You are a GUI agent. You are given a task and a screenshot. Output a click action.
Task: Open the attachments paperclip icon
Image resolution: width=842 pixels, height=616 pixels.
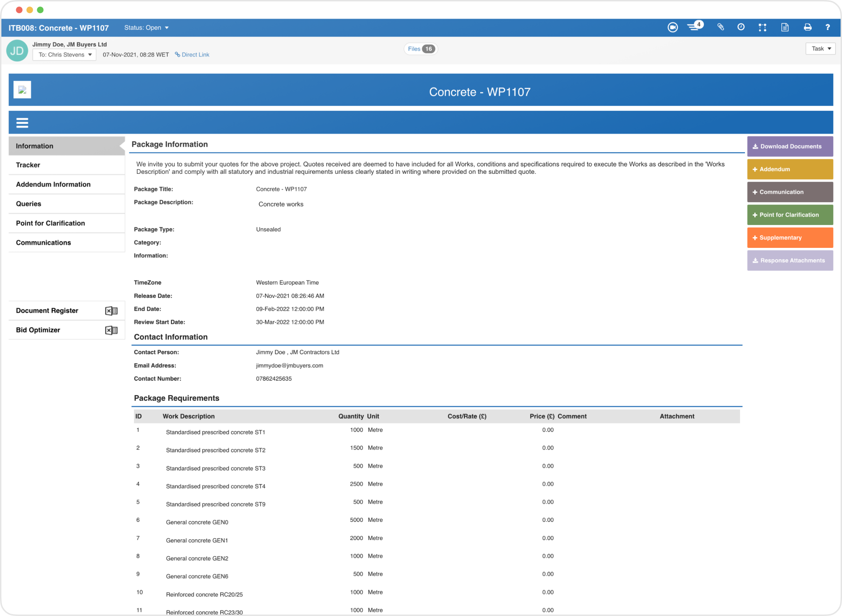(721, 27)
